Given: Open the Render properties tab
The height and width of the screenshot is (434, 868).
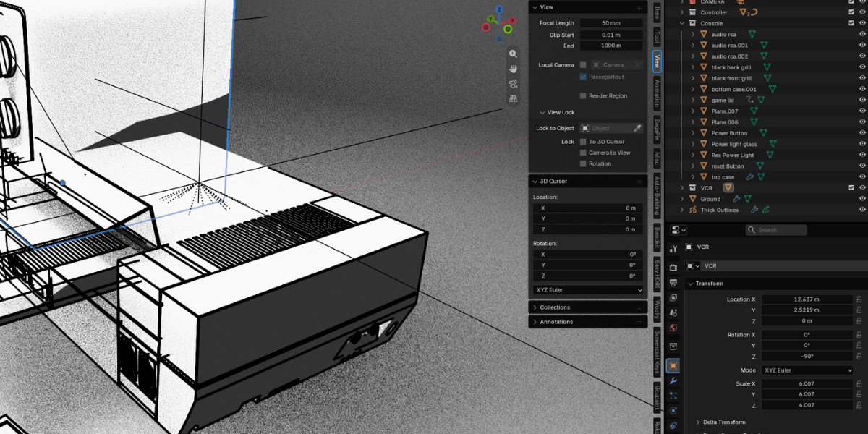Looking at the screenshot, I should tap(673, 267).
